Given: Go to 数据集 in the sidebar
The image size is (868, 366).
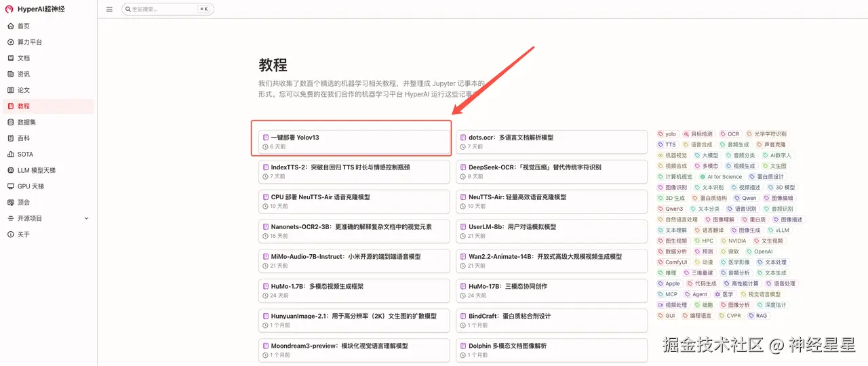Looking at the screenshot, I should [49, 122].
